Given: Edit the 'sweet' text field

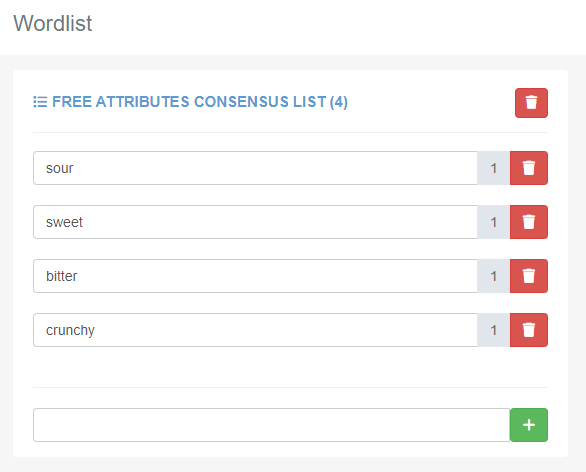Looking at the screenshot, I should tap(255, 222).
